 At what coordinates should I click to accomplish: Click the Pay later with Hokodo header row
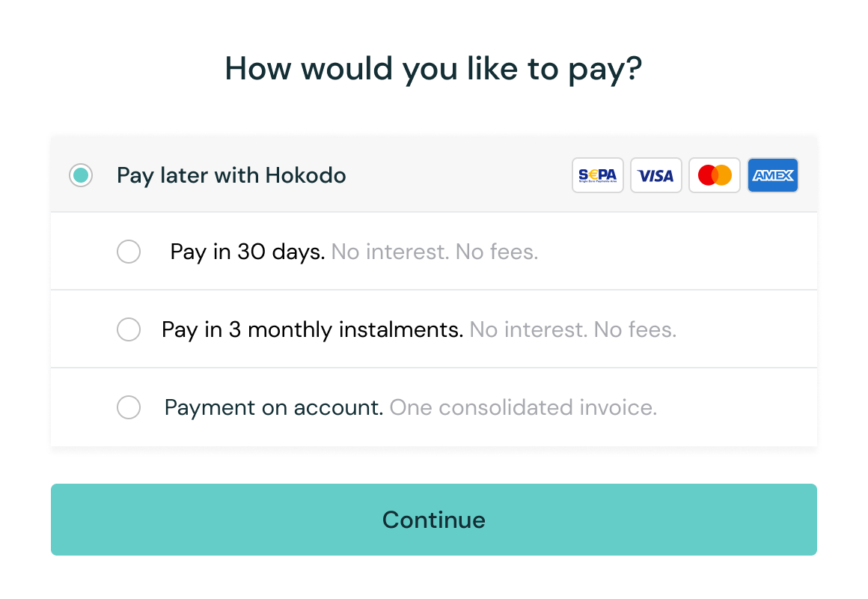pos(434,175)
